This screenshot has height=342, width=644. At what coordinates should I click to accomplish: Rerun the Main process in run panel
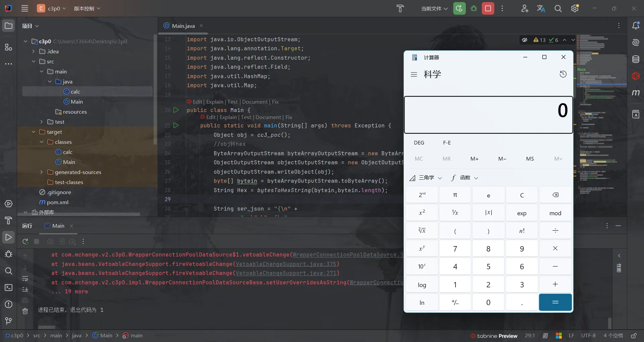(25, 241)
